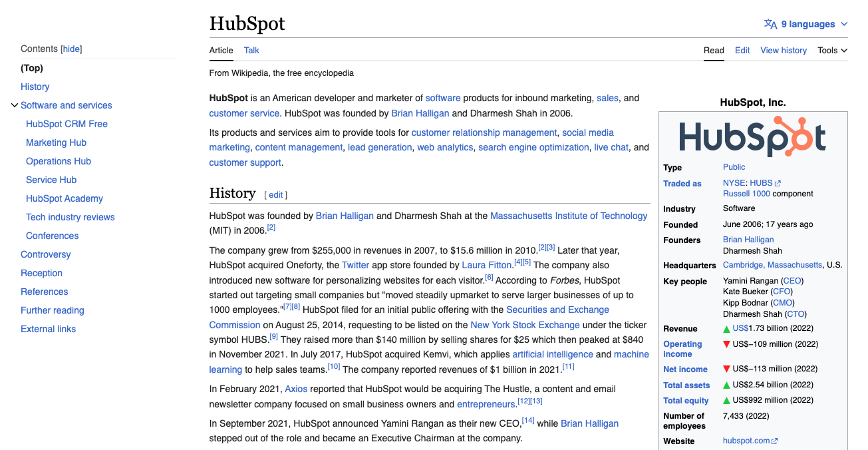The image size is (868, 450).
Task: Go to Service Hub subsection
Action: pyautogui.click(x=51, y=180)
